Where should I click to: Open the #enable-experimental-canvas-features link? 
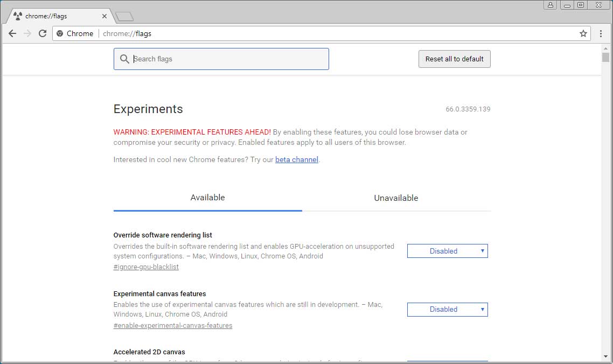coord(173,326)
